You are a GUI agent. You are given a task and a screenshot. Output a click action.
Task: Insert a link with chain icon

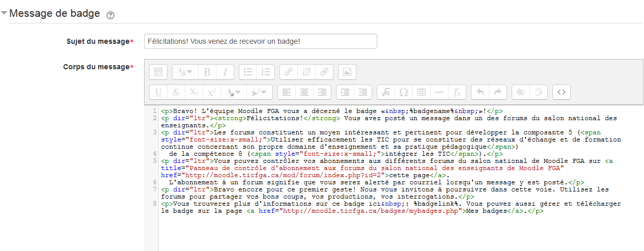pos(289,72)
